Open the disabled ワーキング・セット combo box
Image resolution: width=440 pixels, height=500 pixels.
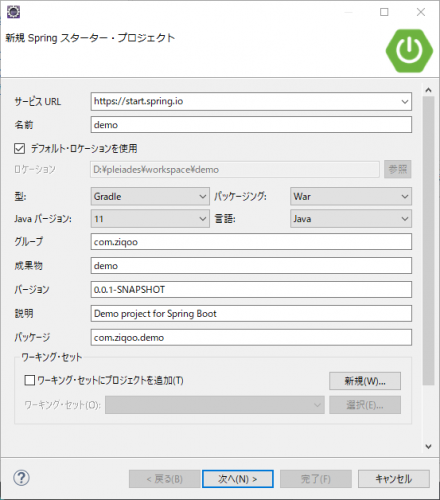[x=215, y=405]
